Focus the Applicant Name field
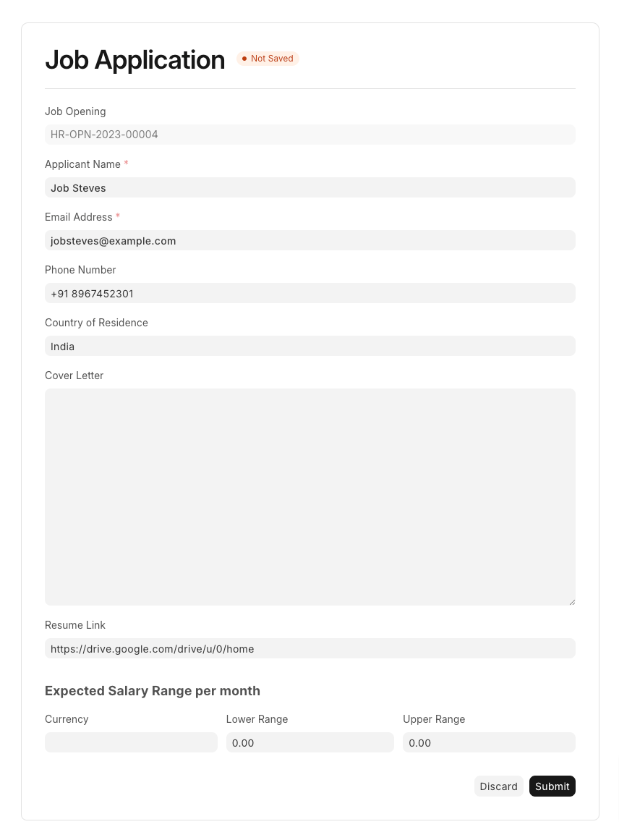The width and height of the screenshot is (619, 840). [x=309, y=187]
